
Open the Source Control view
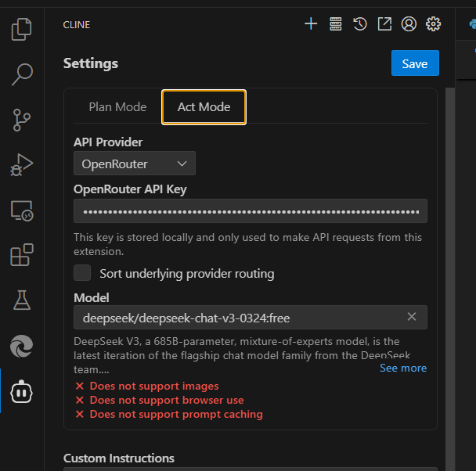[22, 120]
